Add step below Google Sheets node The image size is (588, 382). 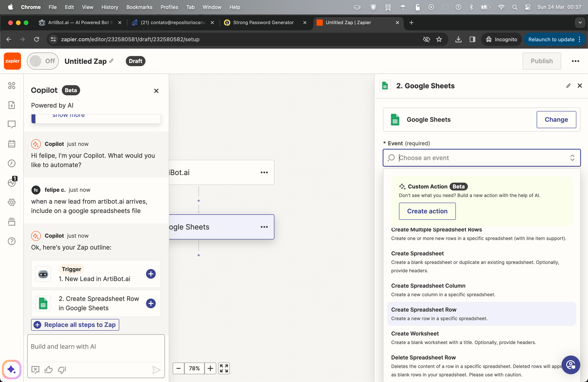pyautogui.click(x=199, y=255)
